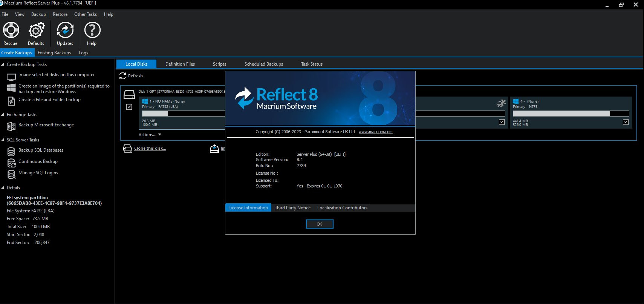Click Image selected disks on this computer
Screen dimensions: 644x304
click(57, 75)
